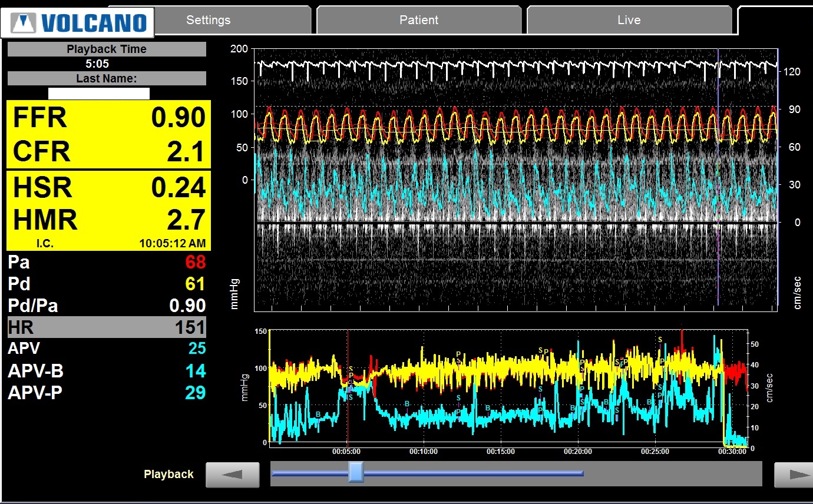The image size is (813, 504).
Task: Click the Playback Time header bar
Action: (107, 49)
